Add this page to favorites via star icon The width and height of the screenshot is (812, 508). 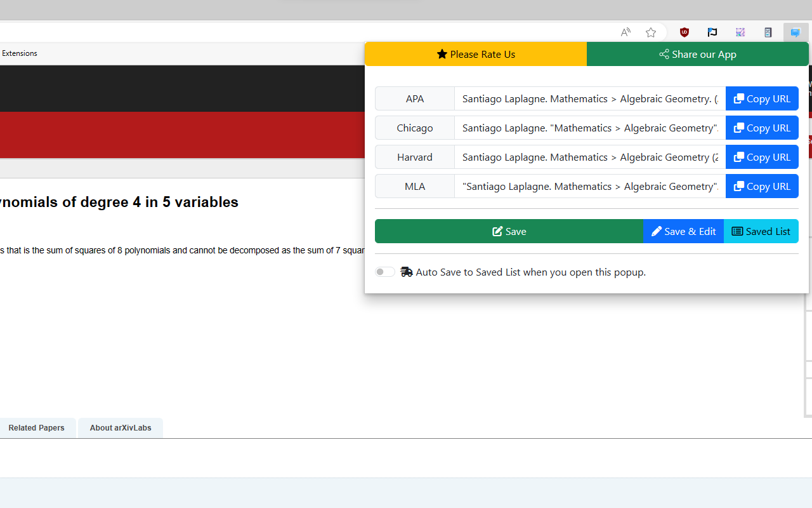click(x=651, y=32)
